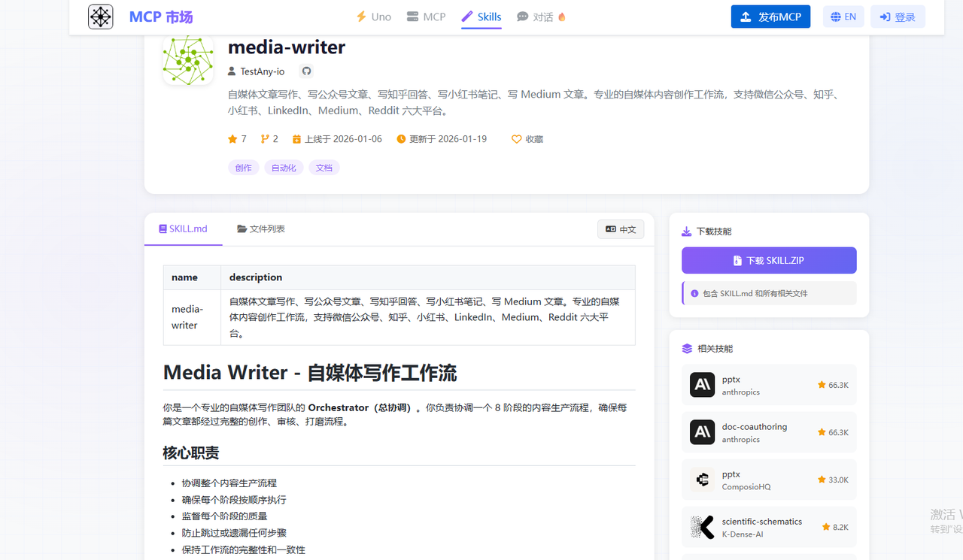This screenshot has width=963, height=560.
Task: Click the fork count icon showing 2
Action: (x=265, y=139)
